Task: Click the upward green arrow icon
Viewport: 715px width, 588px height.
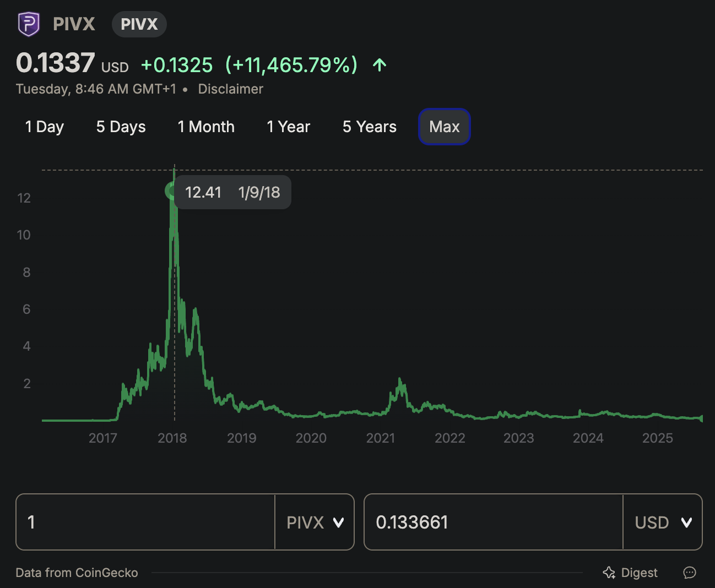Action: pos(380,65)
